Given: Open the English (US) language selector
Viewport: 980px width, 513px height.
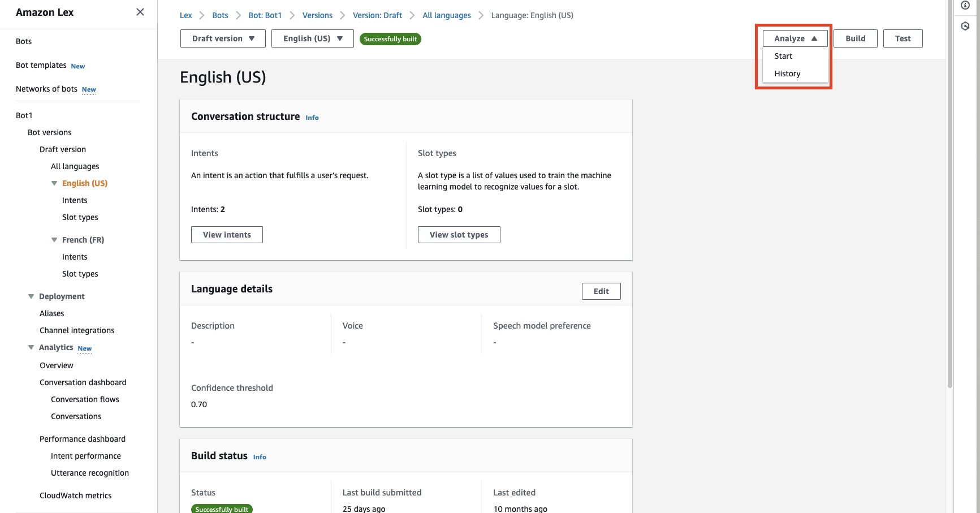Looking at the screenshot, I should click(312, 38).
